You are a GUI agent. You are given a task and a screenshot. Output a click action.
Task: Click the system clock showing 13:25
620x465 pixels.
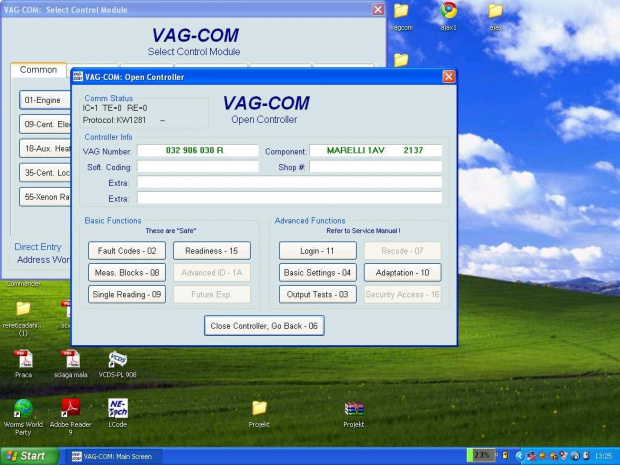tap(603, 456)
